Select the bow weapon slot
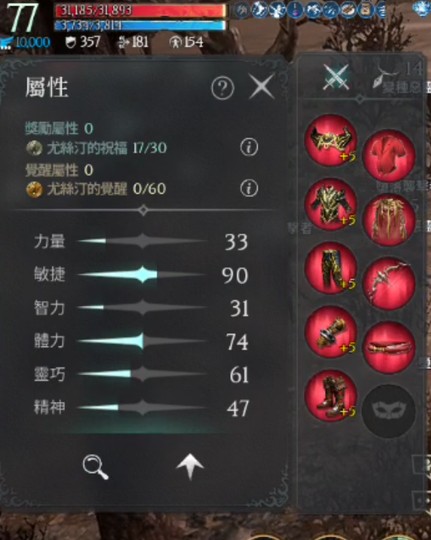The image size is (431, 540). 389,283
